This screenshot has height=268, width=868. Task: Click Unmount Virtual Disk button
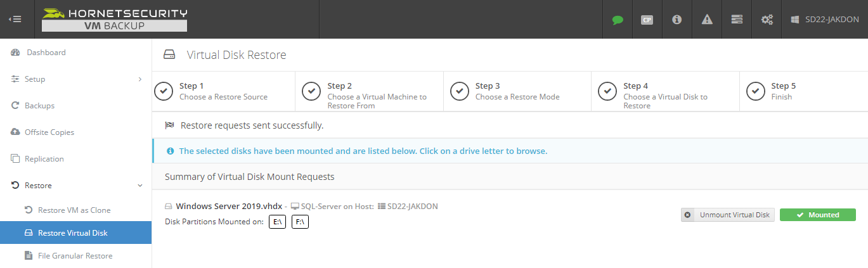(x=728, y=215)
